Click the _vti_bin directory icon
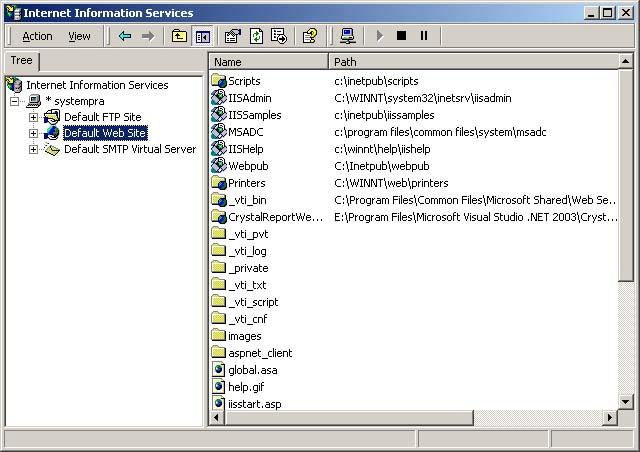This screenshot has height=452, width=640. point(219,200)
